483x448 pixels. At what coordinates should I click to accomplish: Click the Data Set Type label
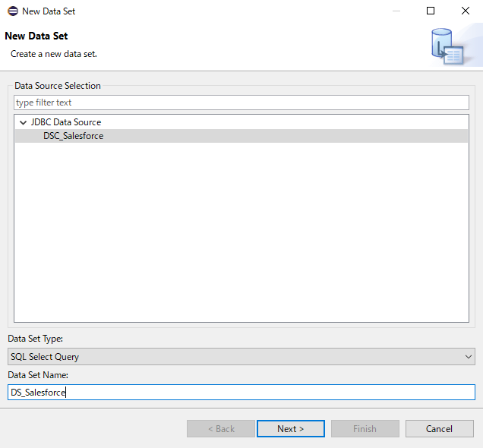click(x=36, y=339)
